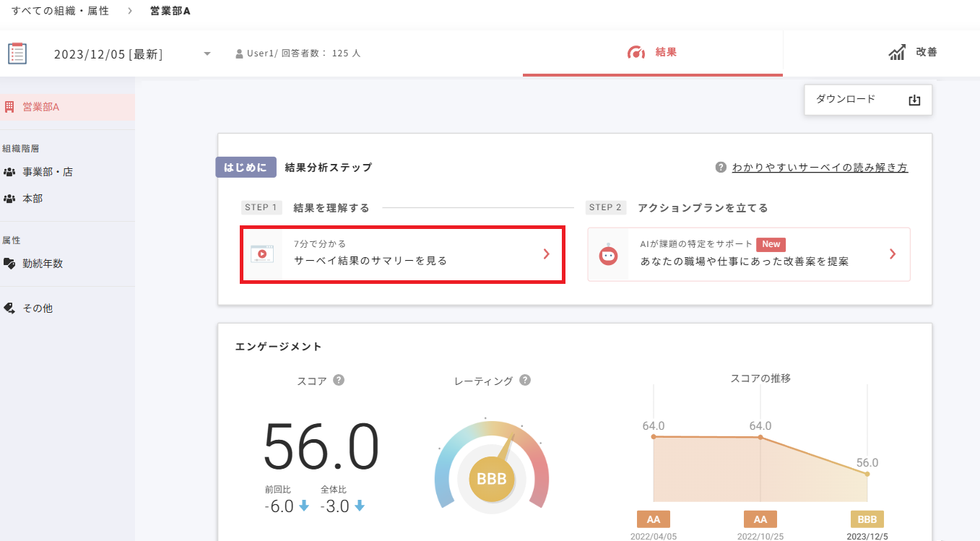The width and height of the screenshot is (980, 541).
Task: Click the AI robot icon on the STEP 2 card
Action: point(607,254)
